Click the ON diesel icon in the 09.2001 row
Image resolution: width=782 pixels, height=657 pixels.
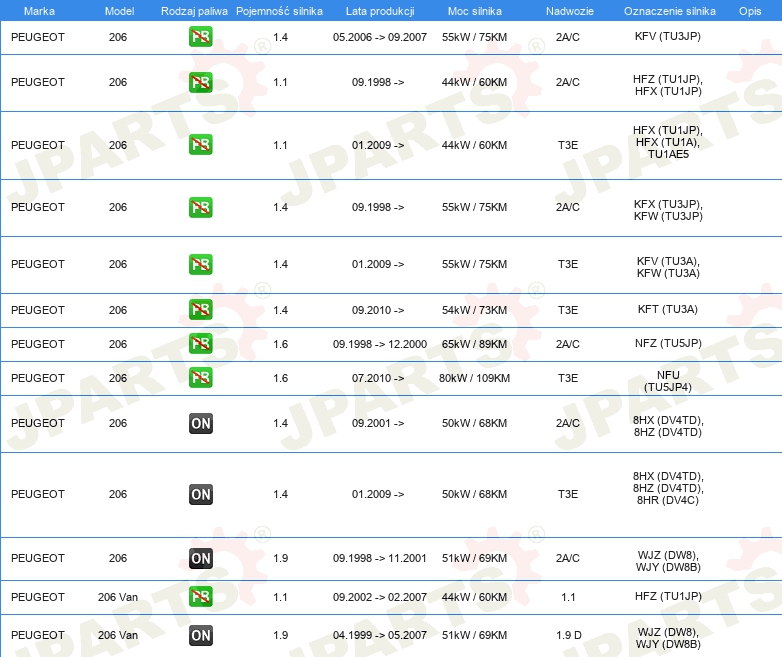click(x=200, y=424)
